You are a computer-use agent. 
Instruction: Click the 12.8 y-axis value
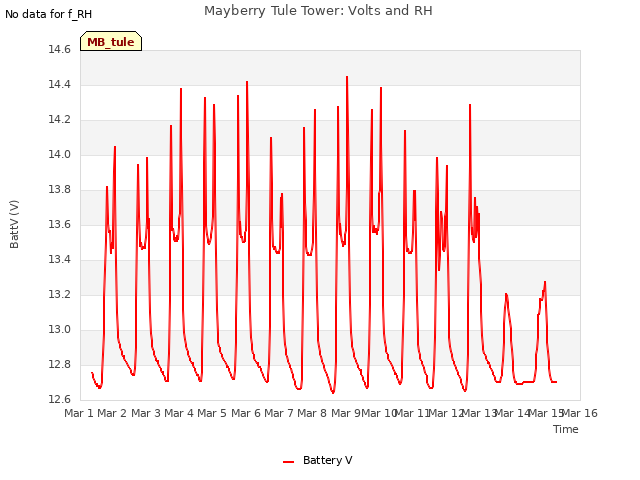[60, 364]
